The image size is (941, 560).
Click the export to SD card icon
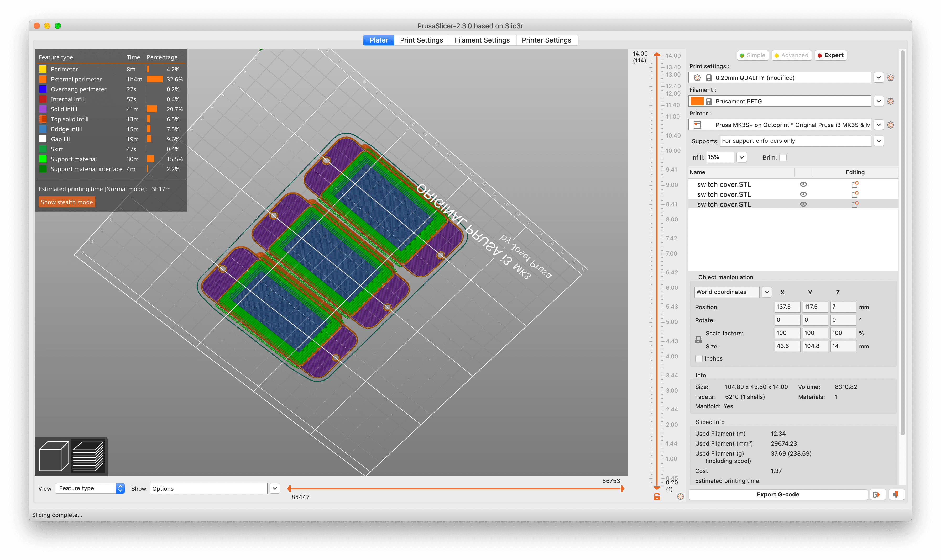896,494
